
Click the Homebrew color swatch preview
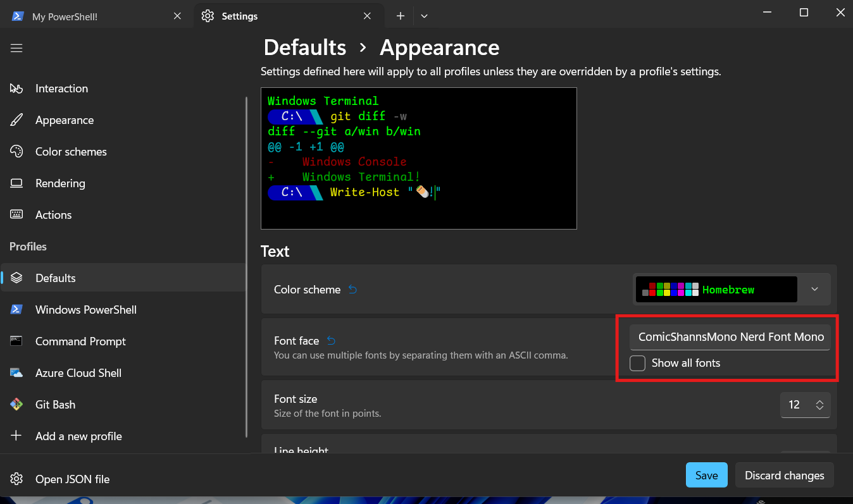715,290
